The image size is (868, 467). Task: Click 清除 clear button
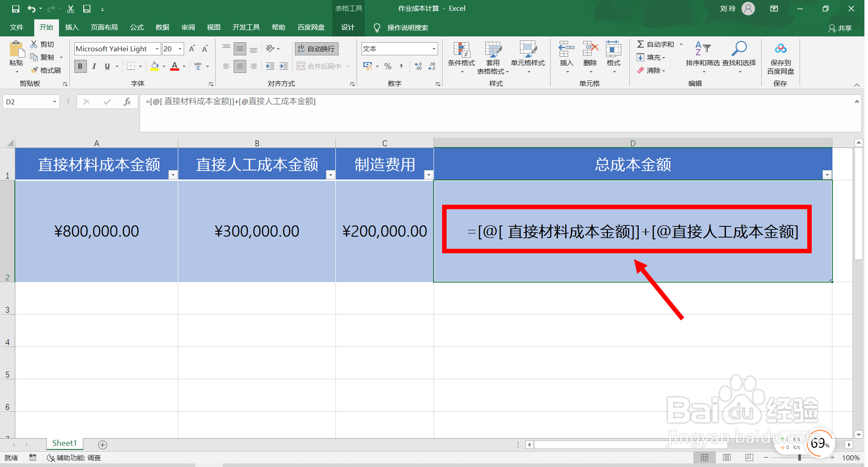coord(651,70)
